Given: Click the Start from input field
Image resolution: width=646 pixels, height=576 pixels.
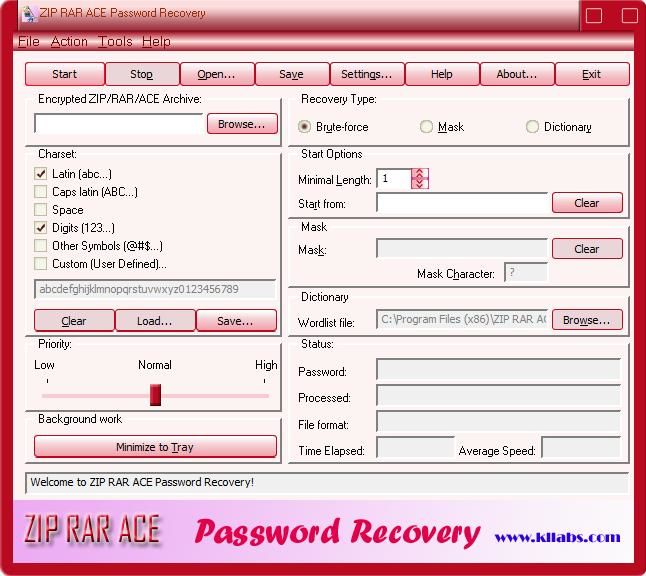Looking at the screenshot, I should tap(462, 203).
